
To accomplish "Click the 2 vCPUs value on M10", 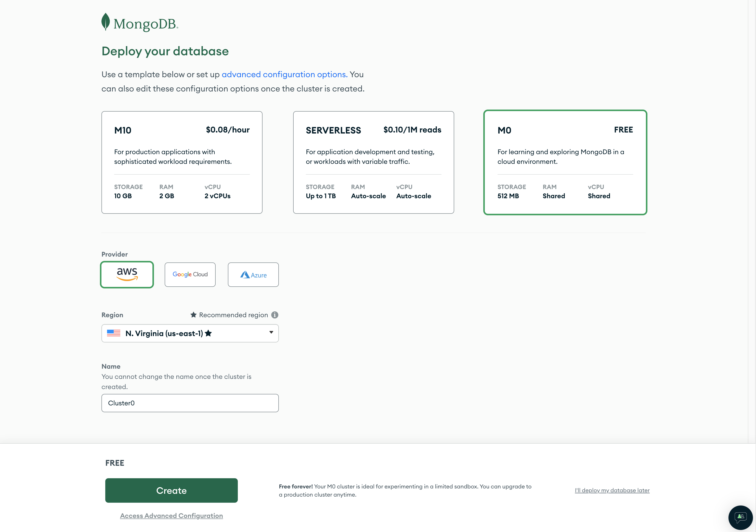I will 217,196.
